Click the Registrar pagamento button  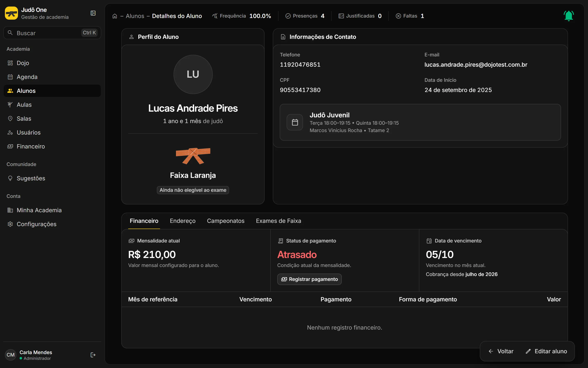tap(309, 279)
